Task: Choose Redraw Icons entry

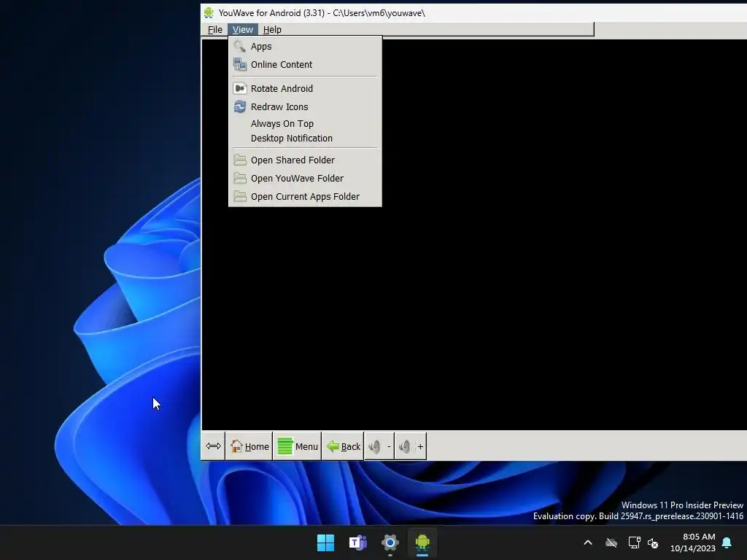Action: click(x=305, y=106)
